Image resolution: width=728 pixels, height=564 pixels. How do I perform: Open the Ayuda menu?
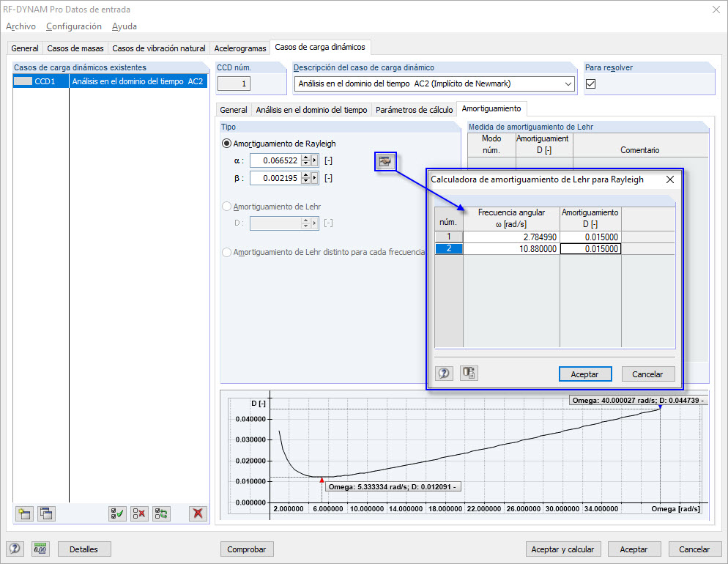click(x=125, y=26)
